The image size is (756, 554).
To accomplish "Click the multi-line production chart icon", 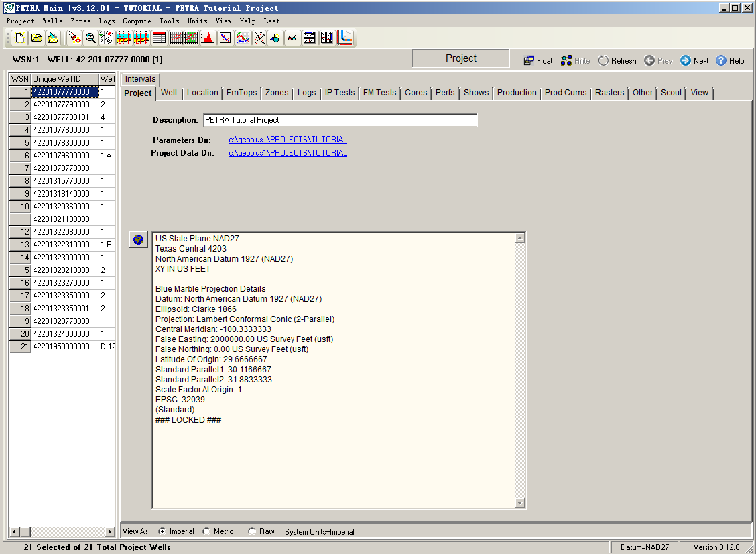I will [243, 38].
